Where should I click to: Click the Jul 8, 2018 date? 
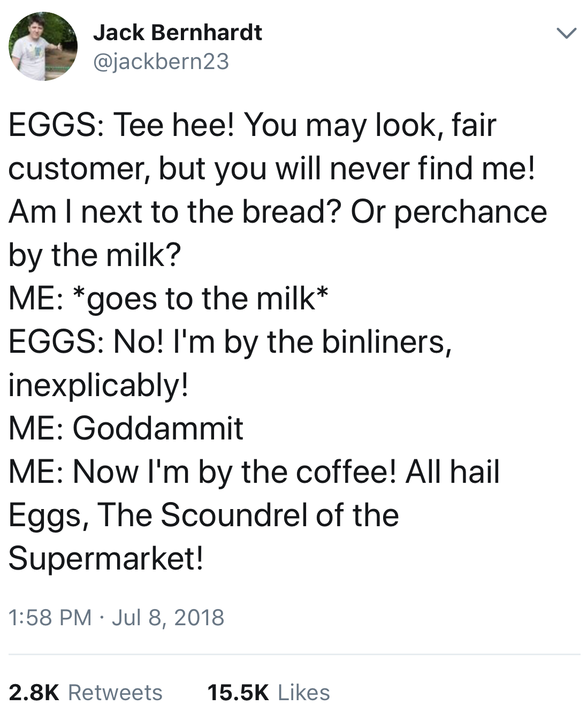pos(168,617)
